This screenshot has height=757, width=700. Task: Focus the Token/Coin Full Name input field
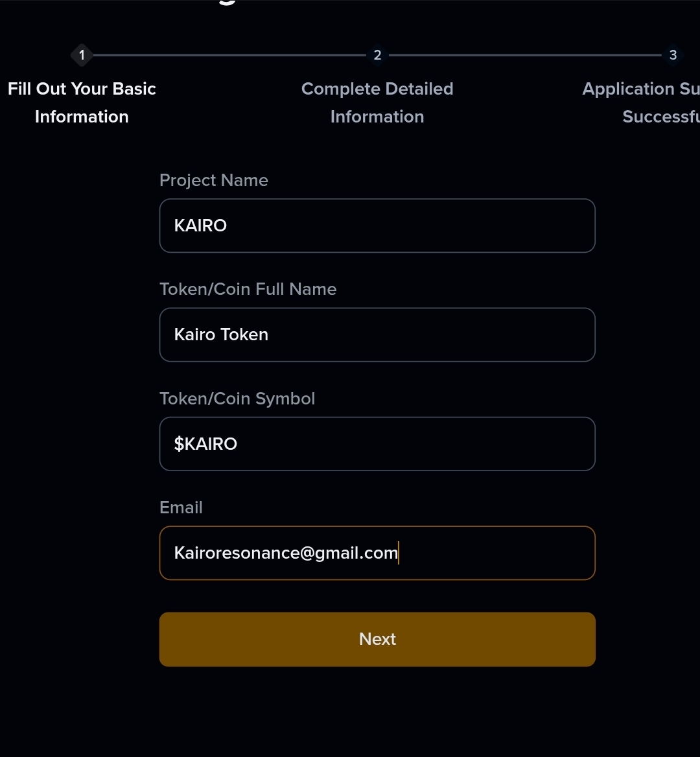click(377, 334)
